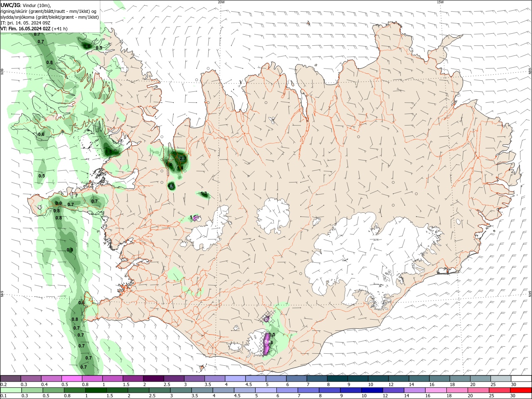Click the '1.3' precipitation value on map

(204, 194)
